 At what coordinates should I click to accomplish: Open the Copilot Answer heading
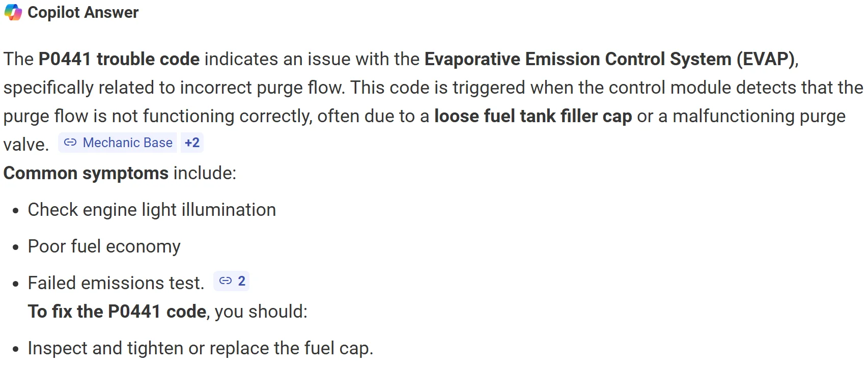pos(83,12)
